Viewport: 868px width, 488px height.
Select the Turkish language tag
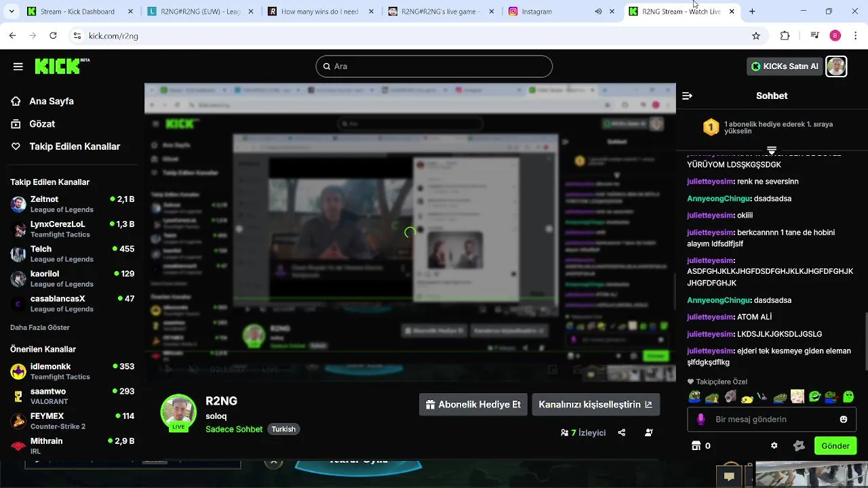(x=283, y=429)
